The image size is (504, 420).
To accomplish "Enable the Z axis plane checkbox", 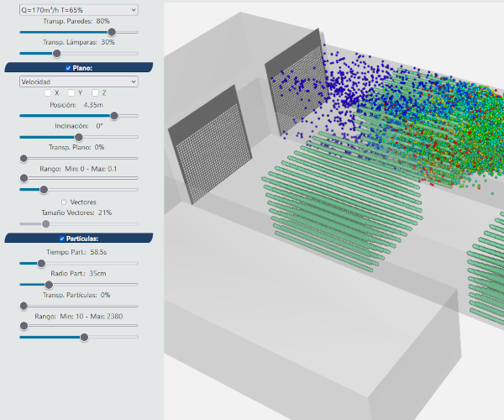I will pyautogui.click(x=95, y=93).
